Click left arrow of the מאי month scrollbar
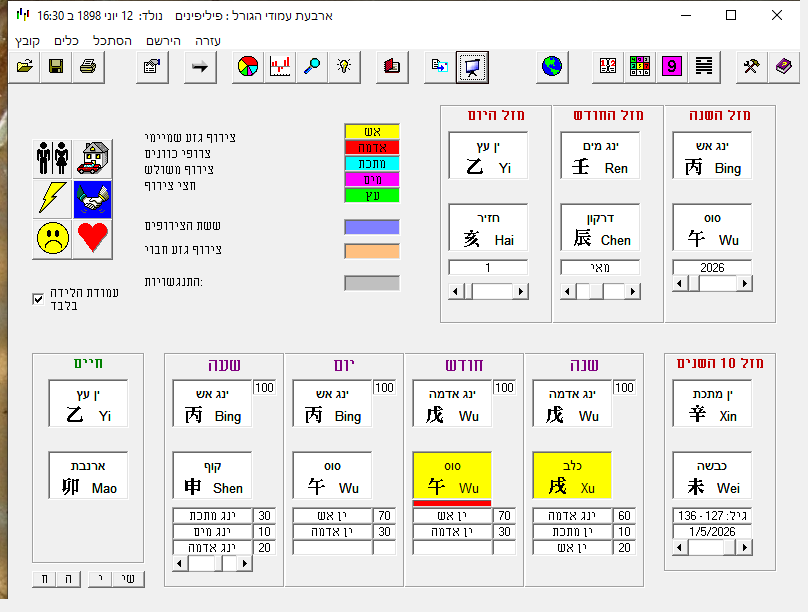Screen dimensions: 808x612 568,291
